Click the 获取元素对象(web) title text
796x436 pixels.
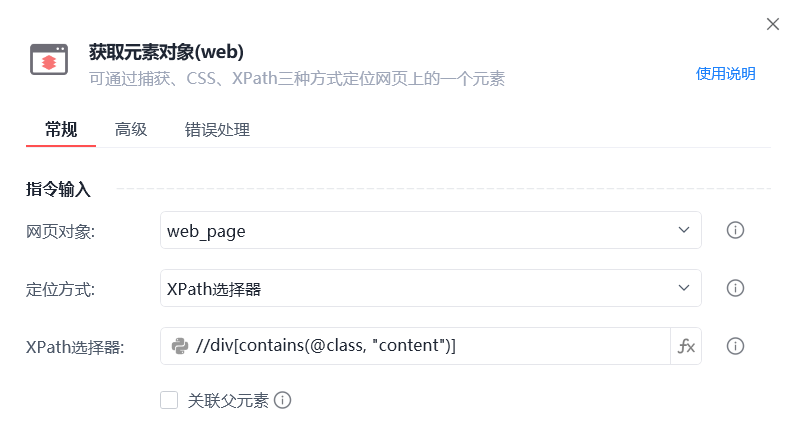click(x=167, y=52)
